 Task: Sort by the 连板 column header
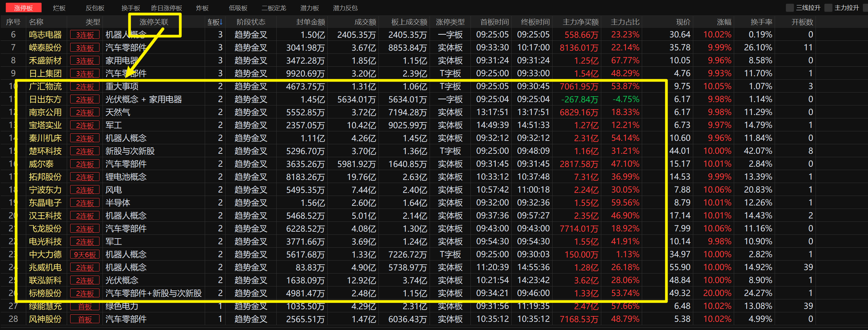tap(215, 22)
